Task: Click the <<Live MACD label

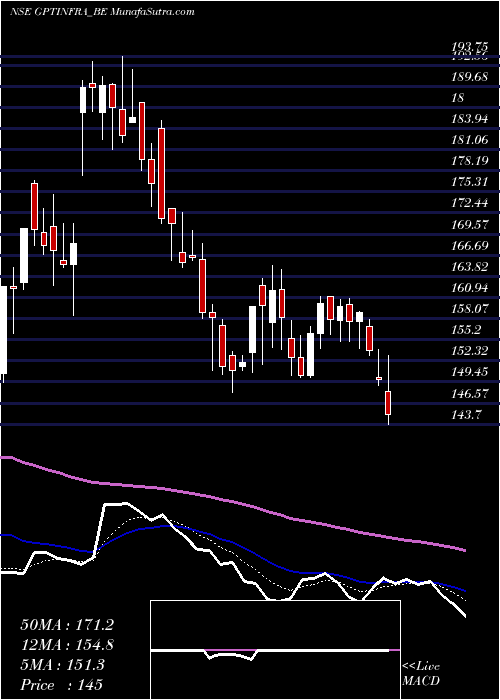Action: click(421, 674)
